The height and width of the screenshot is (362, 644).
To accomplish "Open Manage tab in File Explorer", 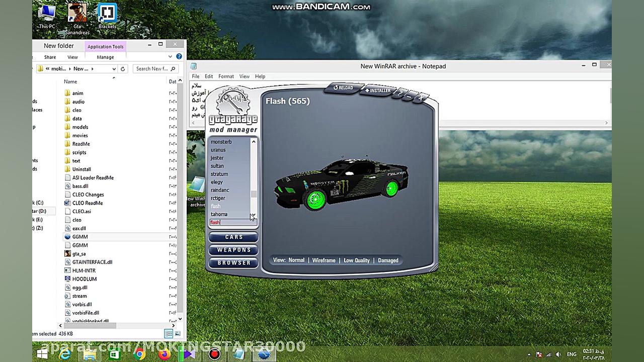I will point(105,57).
